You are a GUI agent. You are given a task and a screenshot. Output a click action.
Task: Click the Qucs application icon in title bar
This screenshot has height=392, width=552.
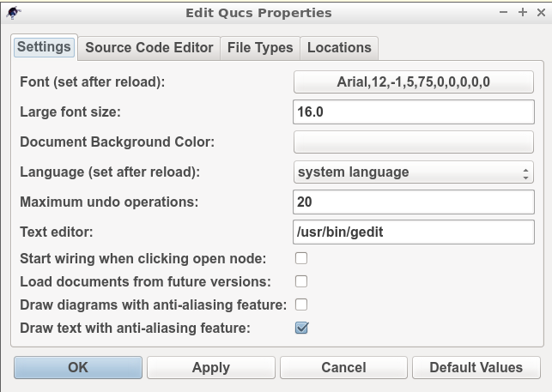tap(14, 13)
